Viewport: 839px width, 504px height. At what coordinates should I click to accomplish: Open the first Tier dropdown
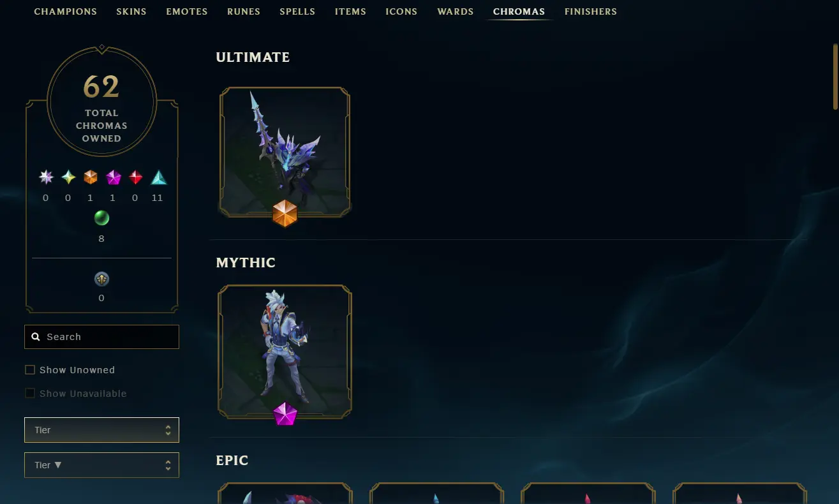pos(101,430)
